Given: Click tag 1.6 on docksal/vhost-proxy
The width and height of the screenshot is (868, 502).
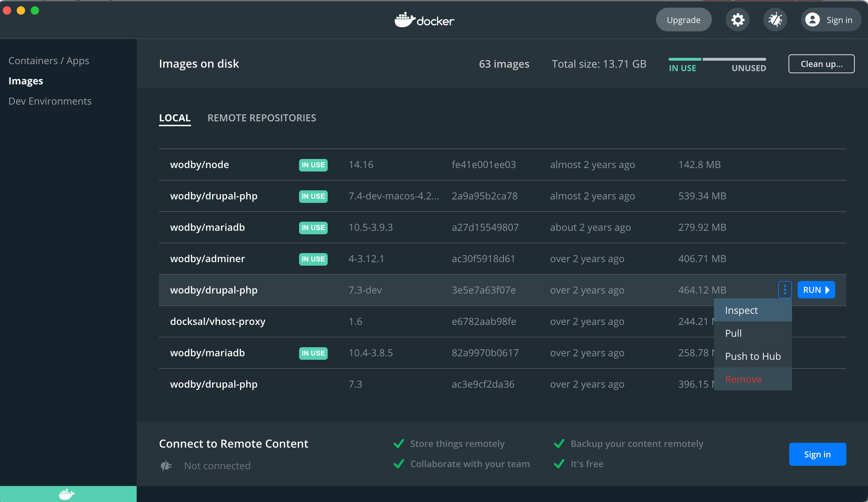Looking at the screenshot, I should [355, 321].
